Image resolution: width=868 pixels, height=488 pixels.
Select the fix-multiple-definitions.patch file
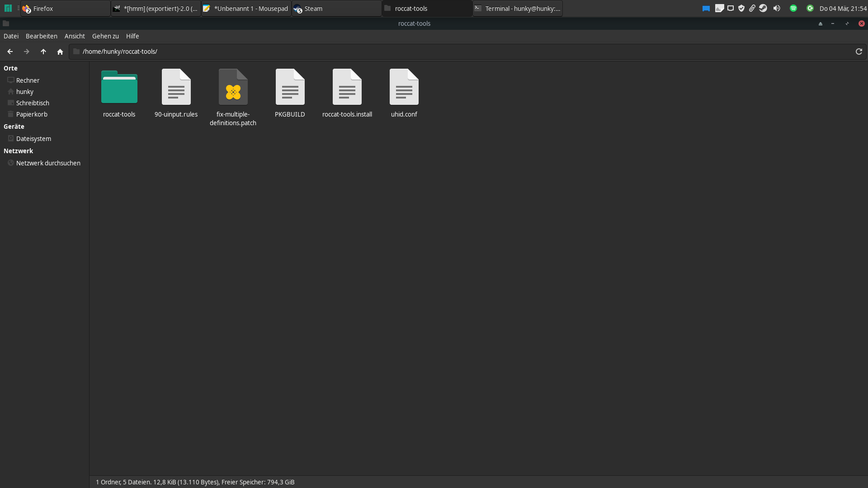pos(233,88)
